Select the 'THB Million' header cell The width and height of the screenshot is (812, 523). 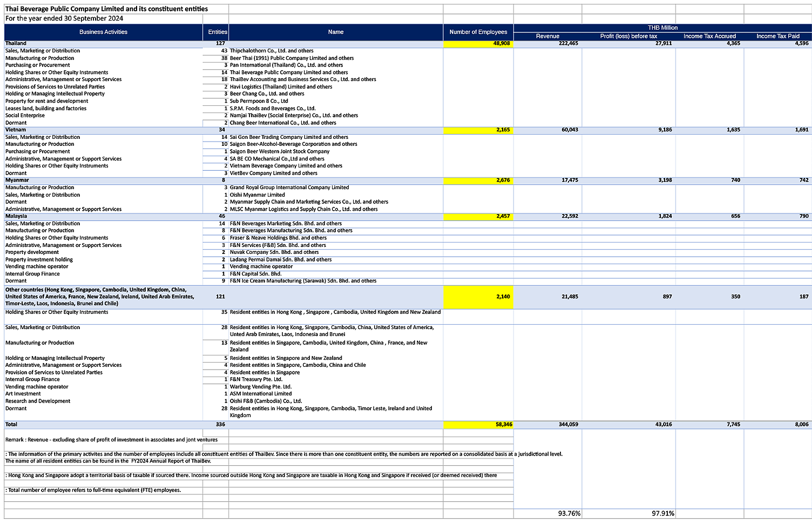[x=662, y=28]
